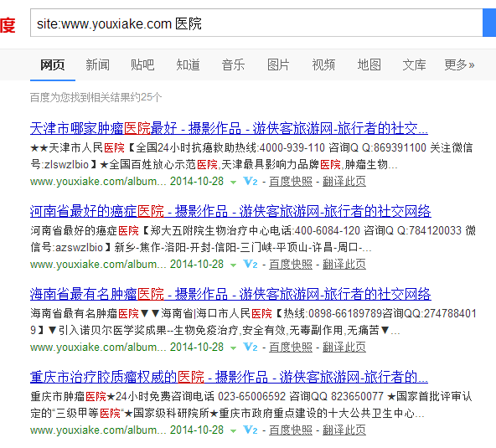Open 百度快照 for the 天津市 result
496x448 pixels.
[291, 182]
